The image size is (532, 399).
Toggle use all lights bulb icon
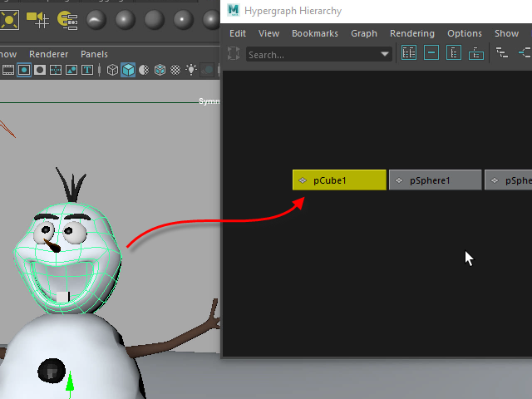click(x=191, y=70)
